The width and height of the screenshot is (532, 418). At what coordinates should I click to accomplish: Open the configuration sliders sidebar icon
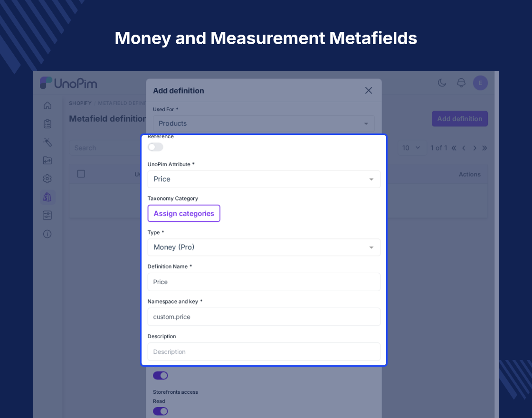(x=47, y=216)
